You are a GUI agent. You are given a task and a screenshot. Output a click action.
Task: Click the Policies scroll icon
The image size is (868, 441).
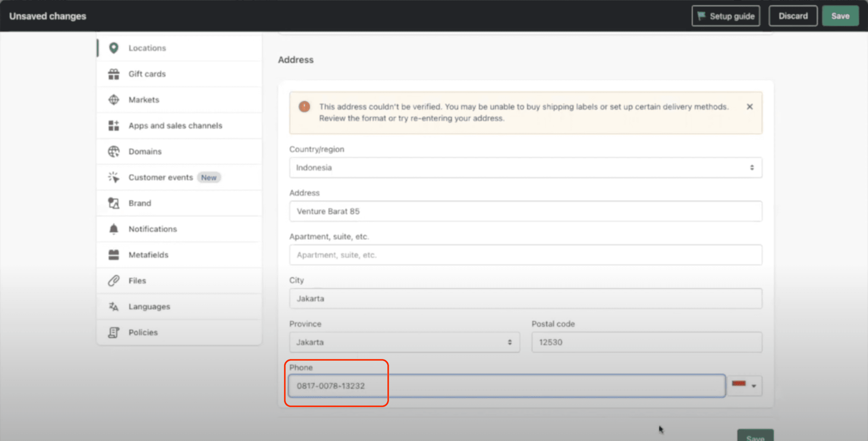pyautogui.click(x=114, y=332)
